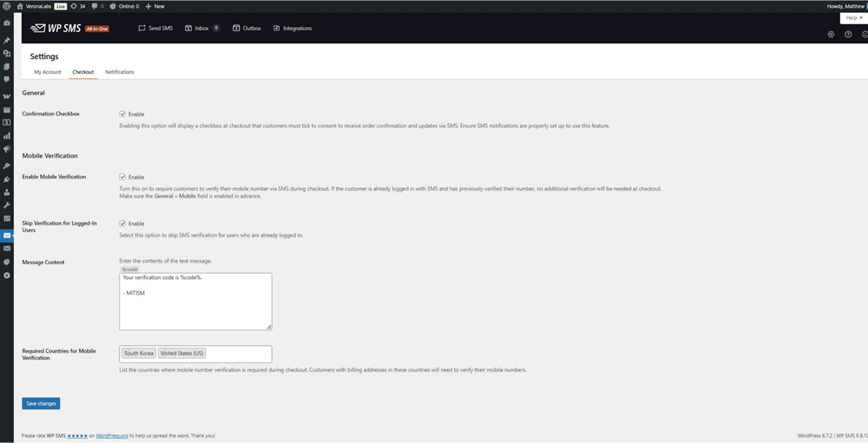Expand the Help dropdown tab

(854, 18)
